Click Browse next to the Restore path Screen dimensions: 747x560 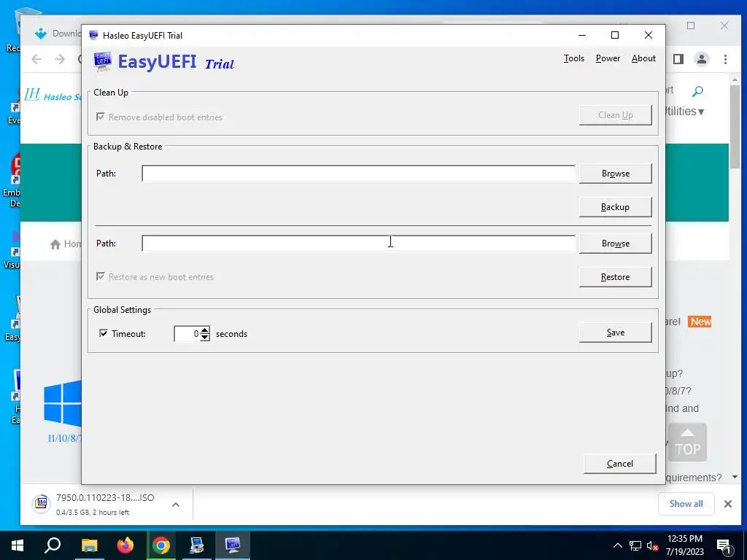(615, 244)
